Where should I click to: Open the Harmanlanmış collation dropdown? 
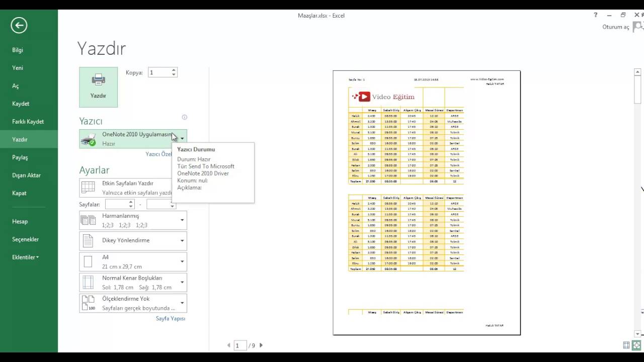point(133,220)
